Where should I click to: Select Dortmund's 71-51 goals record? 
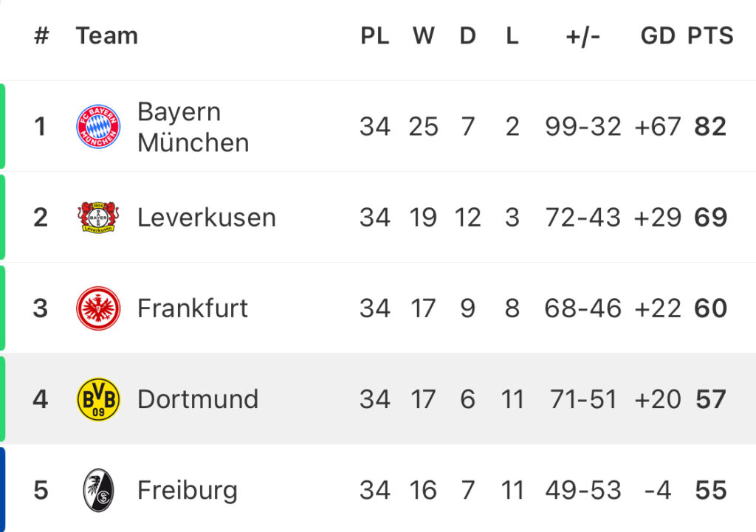(583, 399)
